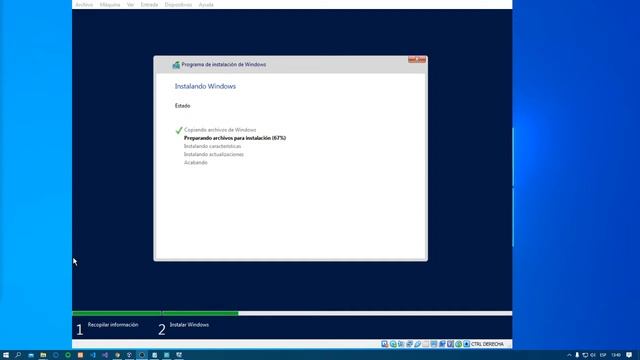Click the audio status icon in VM bar
This screenshot has height=360, width=640.
pos(401,344)
